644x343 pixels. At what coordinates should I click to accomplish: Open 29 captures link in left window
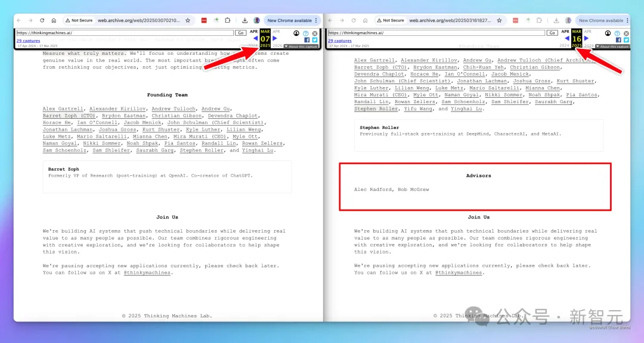pyautogui.click(x=29, y=41)
